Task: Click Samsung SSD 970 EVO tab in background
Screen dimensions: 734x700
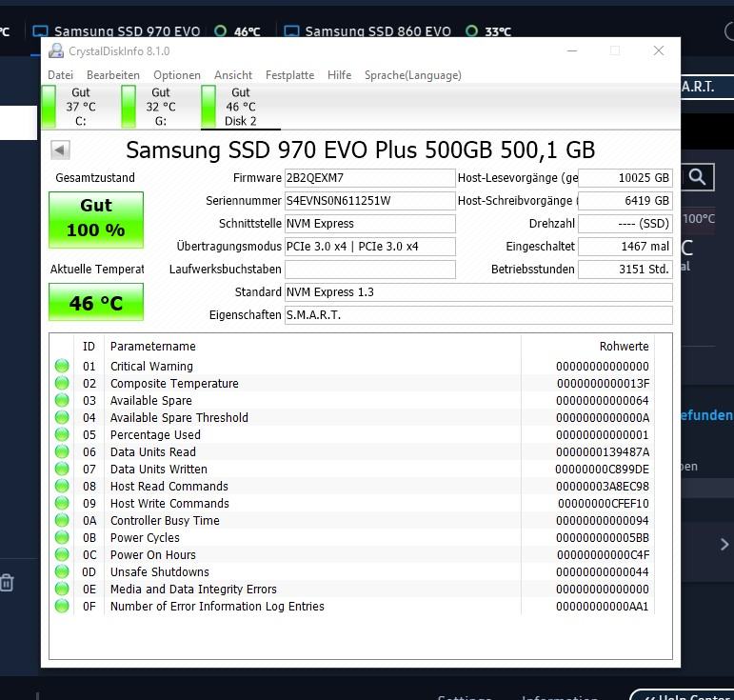Action: [x=127, y=31]
